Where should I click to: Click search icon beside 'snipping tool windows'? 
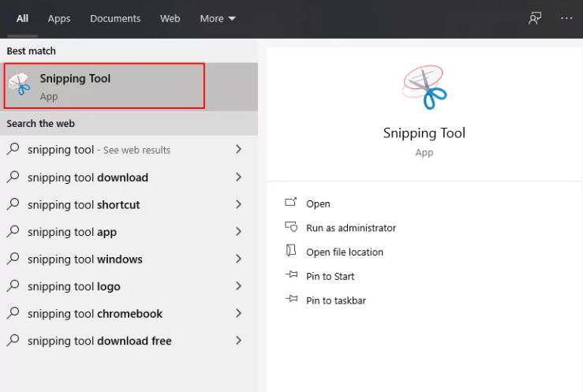click(13, 259)
